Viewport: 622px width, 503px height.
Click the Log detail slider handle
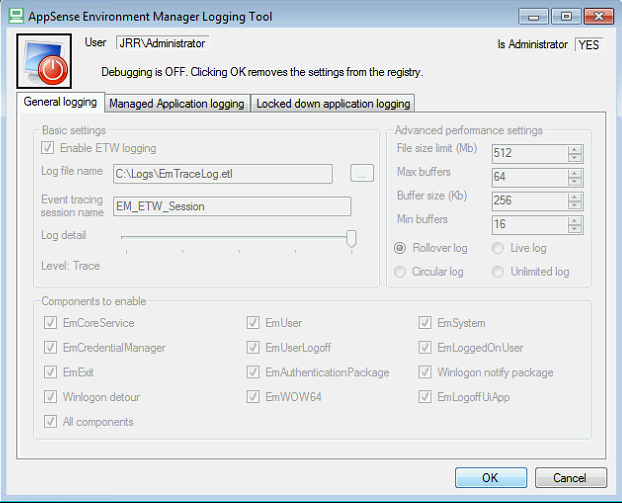[x=351, y=238]
